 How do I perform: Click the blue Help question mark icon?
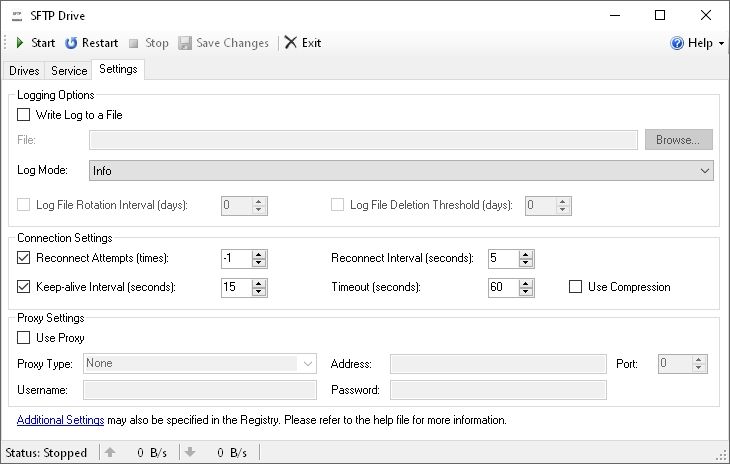pyautogui.click(x=677, y=43)
